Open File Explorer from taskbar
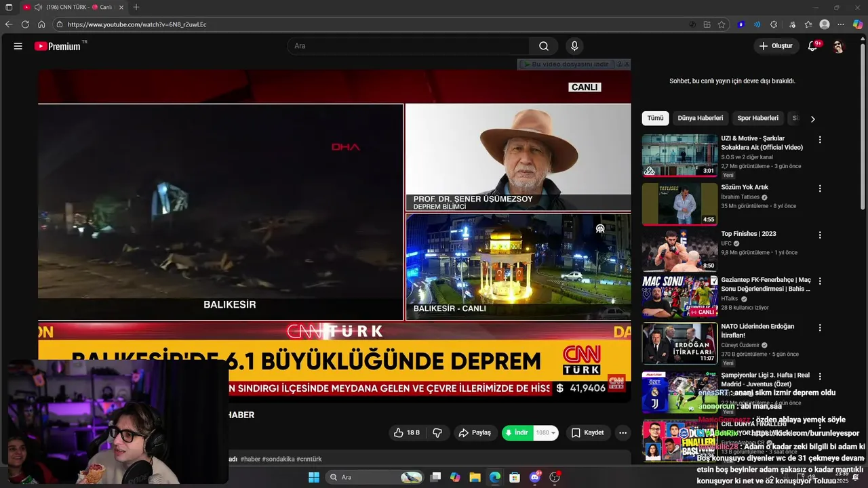The width and height of the screenshot is (868, 488). click(x=475, y=477)
